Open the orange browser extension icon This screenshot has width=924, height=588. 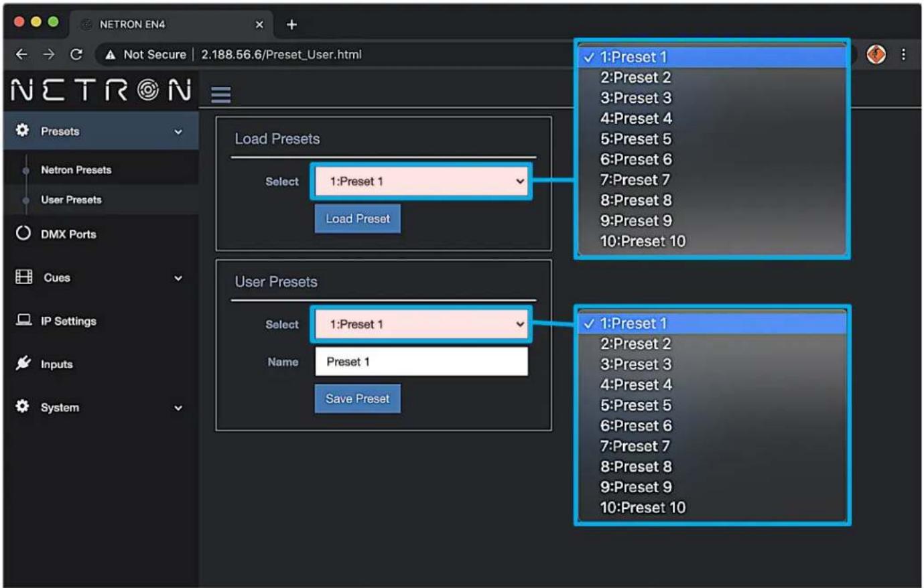click(x=876, y=54)
